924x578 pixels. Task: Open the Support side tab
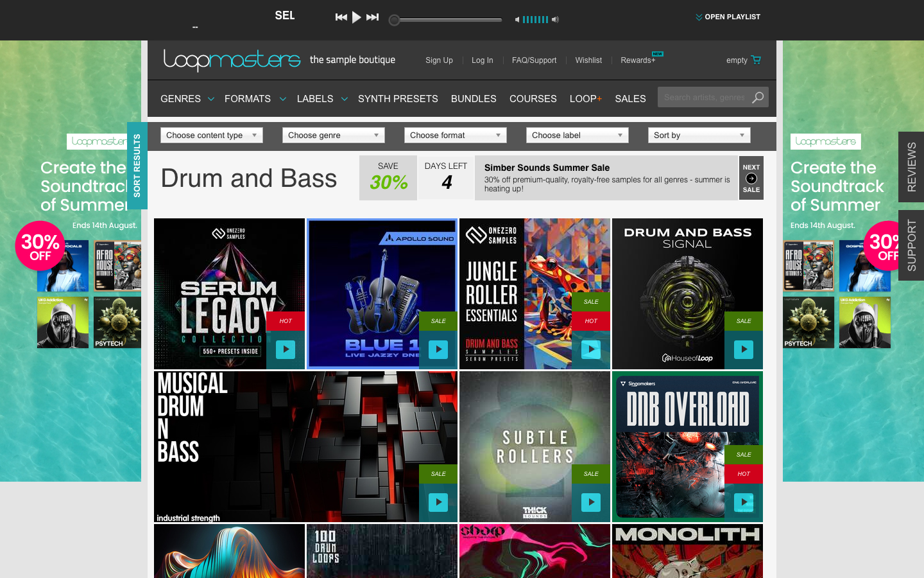[x=911, y=245]
